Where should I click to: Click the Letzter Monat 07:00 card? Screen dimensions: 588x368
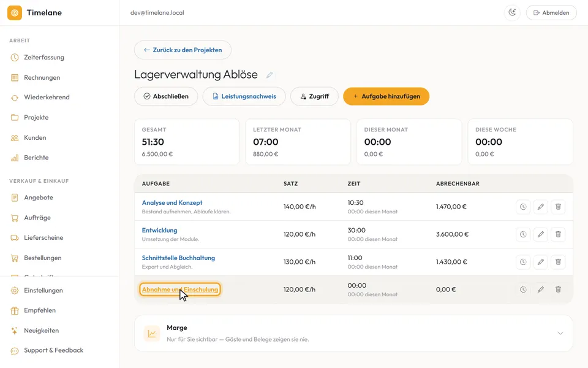click(x=298, y=142)
